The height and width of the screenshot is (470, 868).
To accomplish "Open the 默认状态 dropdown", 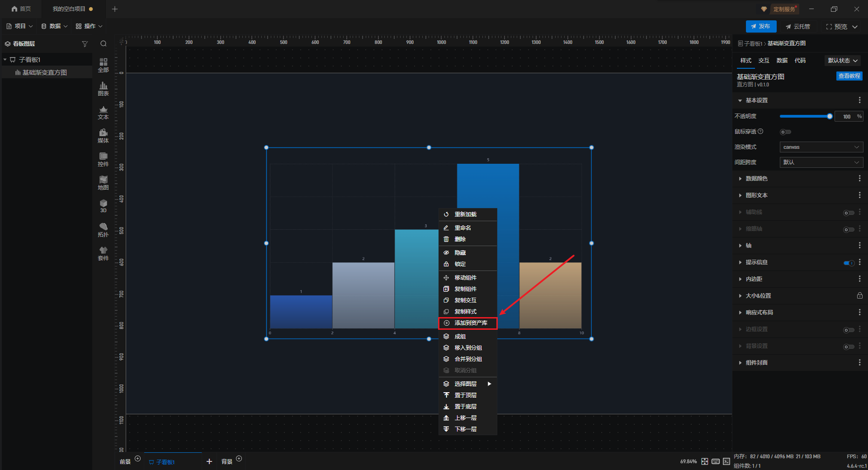I will coord(842,61).
